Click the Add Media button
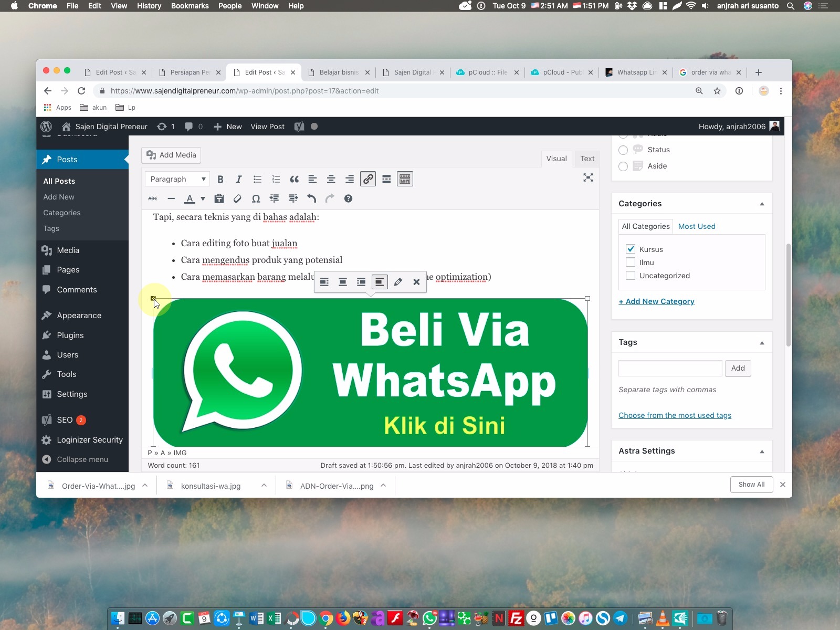This screenshot has width=840, height=630. click(171, 155)
